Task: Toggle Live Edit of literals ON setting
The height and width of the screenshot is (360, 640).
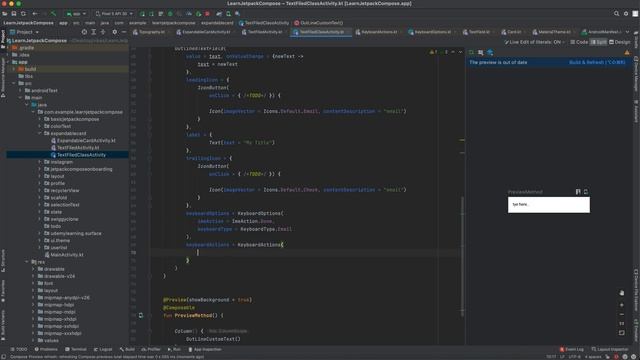Action: pyautogui.click(x=534, y=42)
